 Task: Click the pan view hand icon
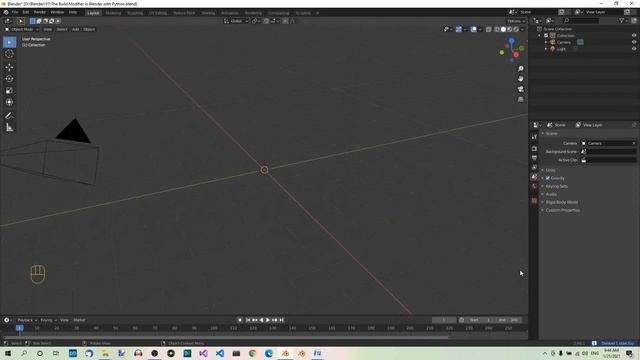point(520,79)
